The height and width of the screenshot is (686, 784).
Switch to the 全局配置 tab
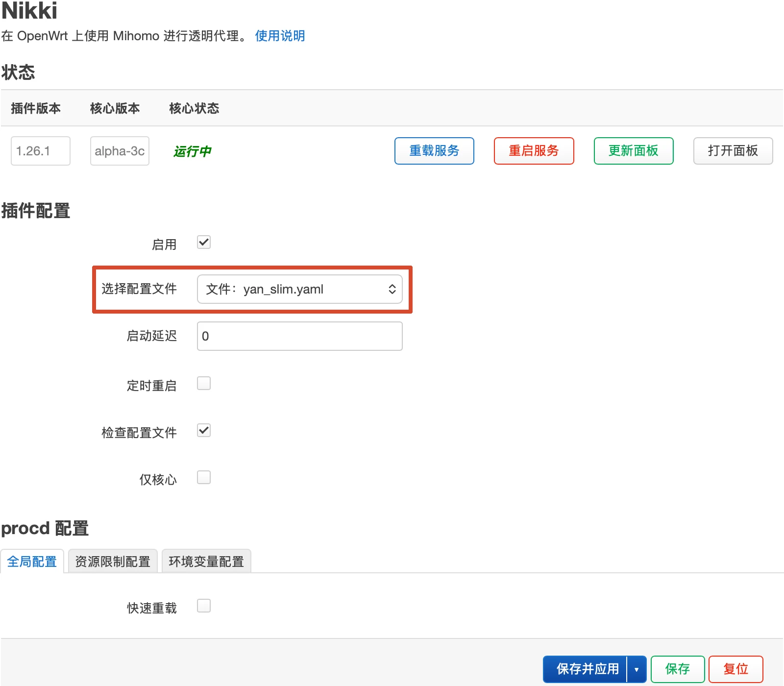click(32, 561)
